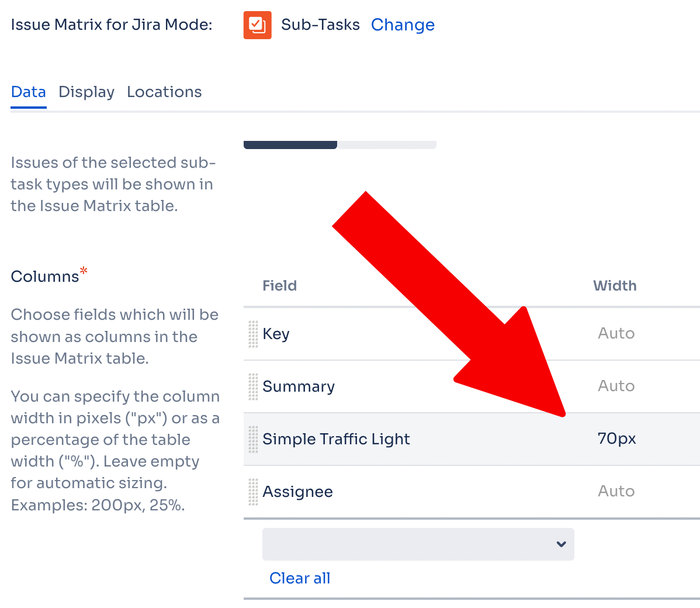Screen dimensions: 700x608
Task: Click Clear all columns link
Action: (x=300, y=578)
